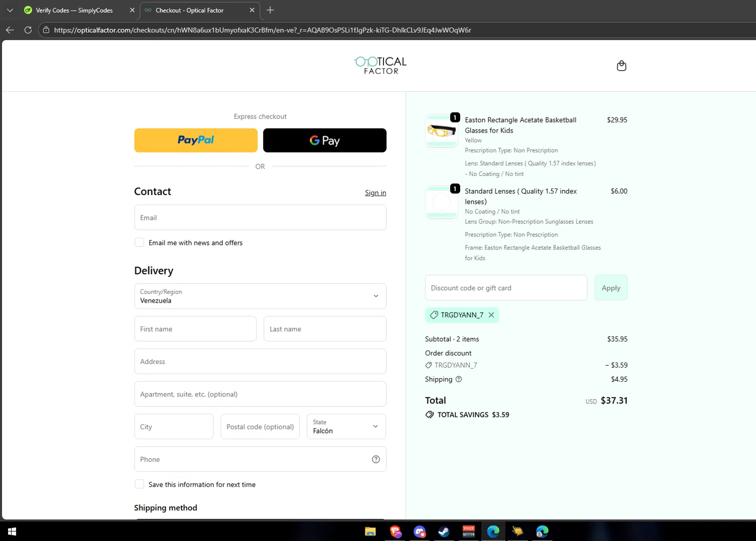Click the browser address bar URL
The height and width of the screenshot is (541, 756).
coord(262,30)
